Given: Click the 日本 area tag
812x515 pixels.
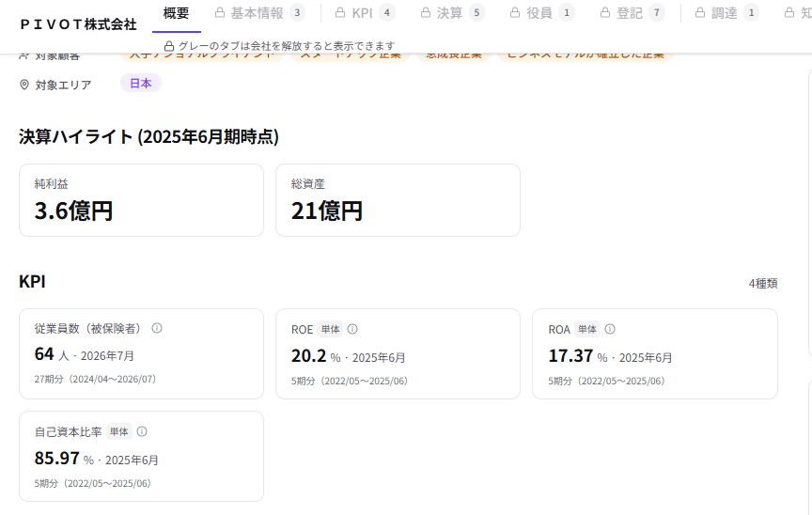Looking at the screenshot, I should point(141,84).
